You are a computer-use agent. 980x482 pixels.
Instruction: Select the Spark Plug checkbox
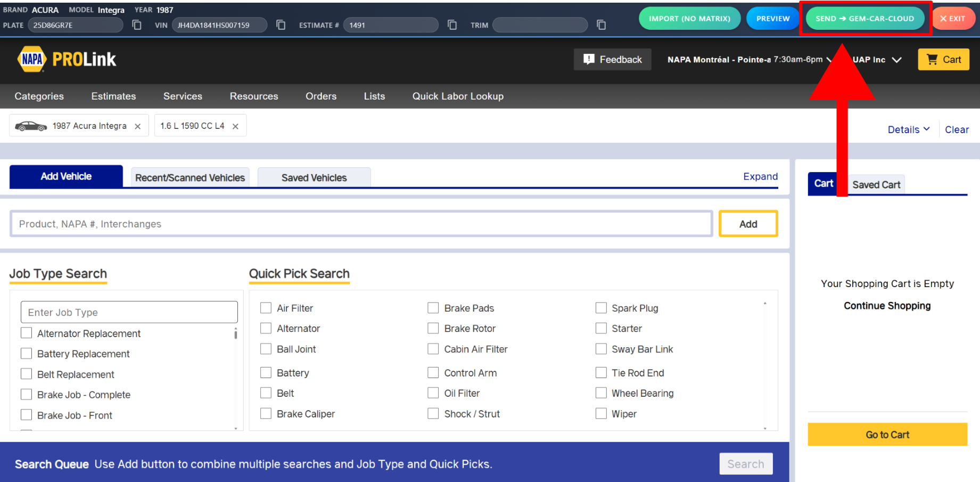tap(601, 308)
